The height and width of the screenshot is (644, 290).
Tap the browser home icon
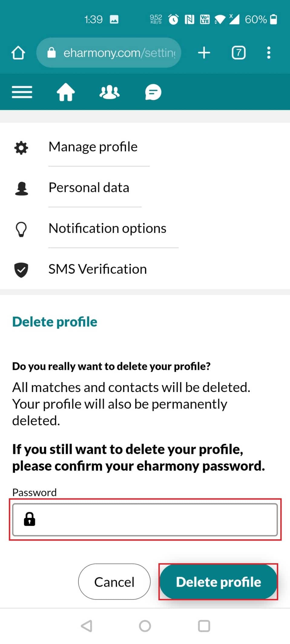(18, 53)
